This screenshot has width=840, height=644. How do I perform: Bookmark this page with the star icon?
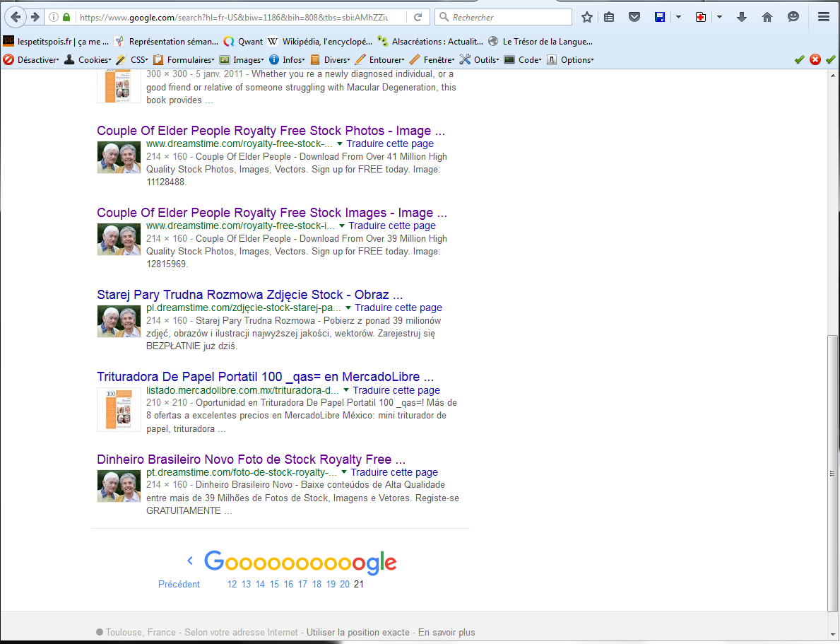coord(586,17)
